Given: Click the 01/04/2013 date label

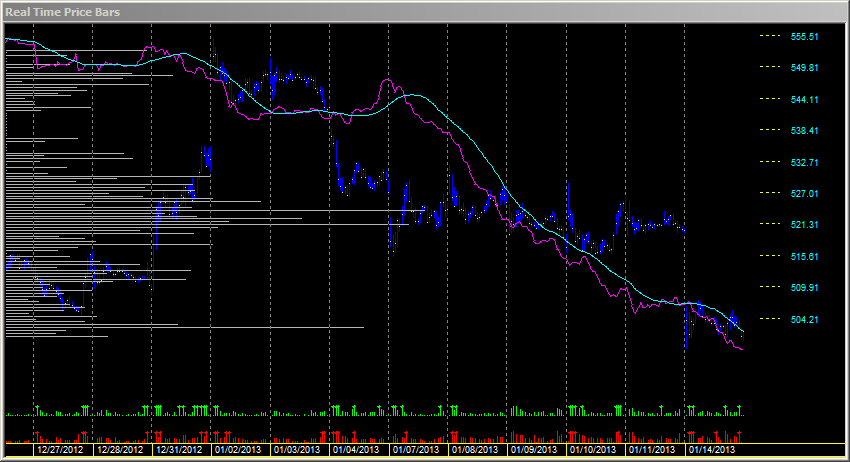Looking at the screenshot, I should (x=356, y=450).
